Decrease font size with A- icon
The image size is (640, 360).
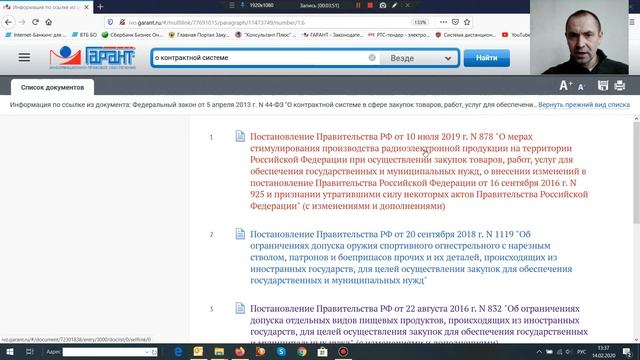581,86
